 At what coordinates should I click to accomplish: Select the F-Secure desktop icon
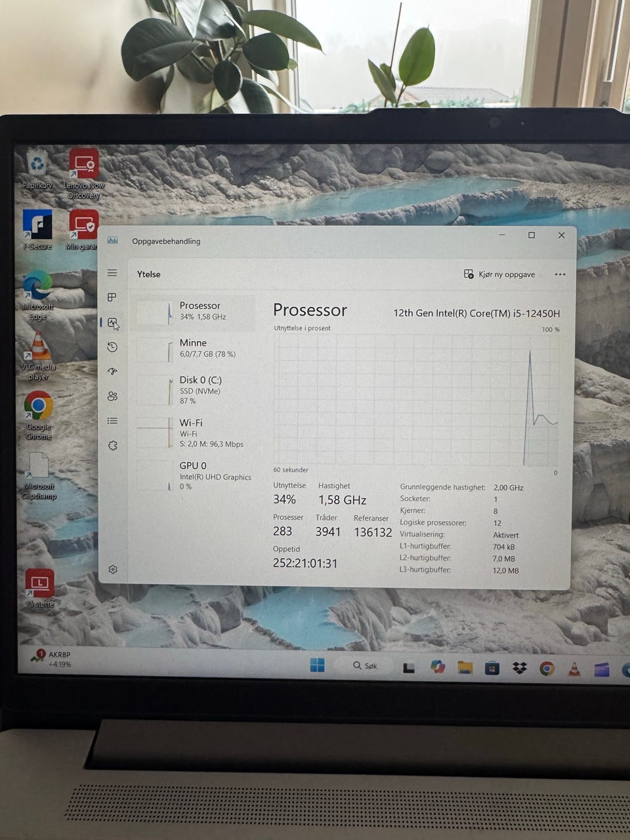(x=37, y=230)
